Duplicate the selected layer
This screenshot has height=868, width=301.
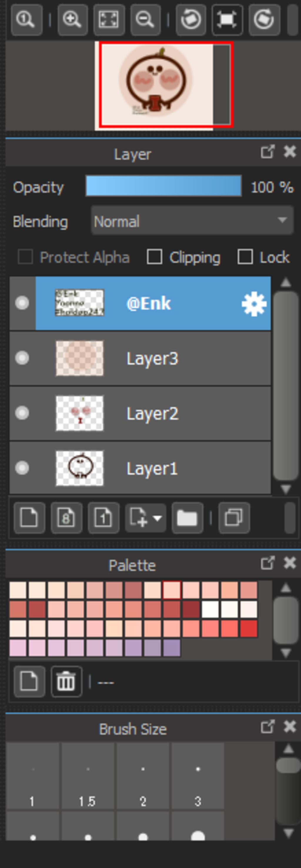(234, 518)
